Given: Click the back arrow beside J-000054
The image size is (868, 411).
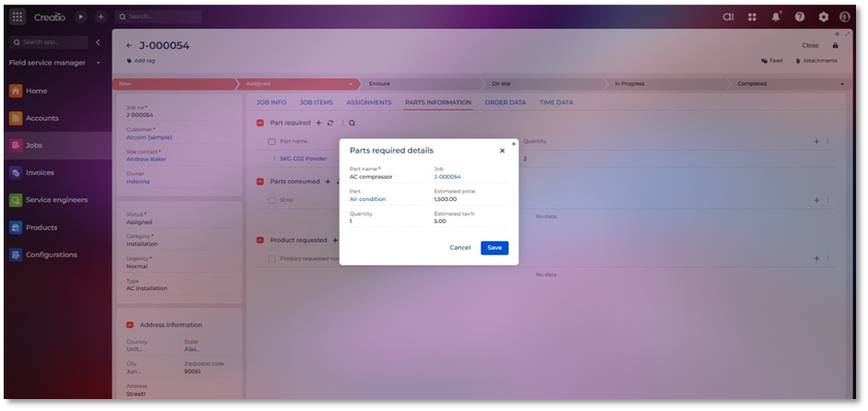Looking at the screenshot, I should [130, 45].
